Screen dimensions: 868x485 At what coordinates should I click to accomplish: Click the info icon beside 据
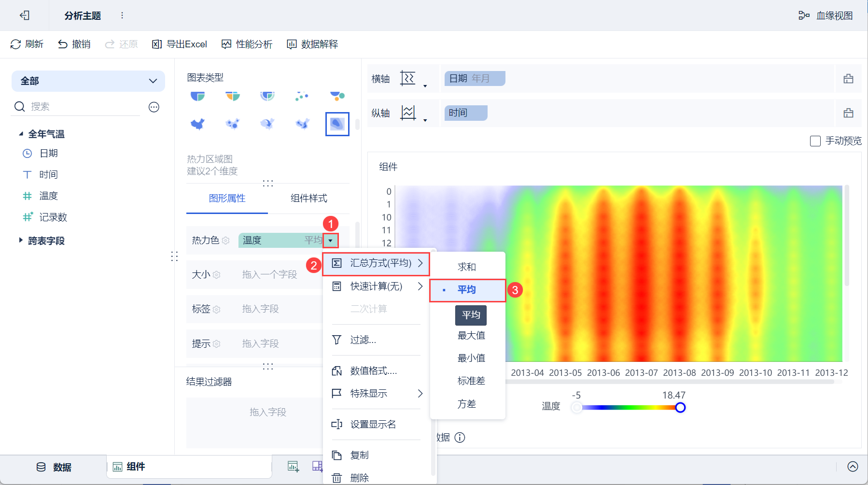pos(460,438)
